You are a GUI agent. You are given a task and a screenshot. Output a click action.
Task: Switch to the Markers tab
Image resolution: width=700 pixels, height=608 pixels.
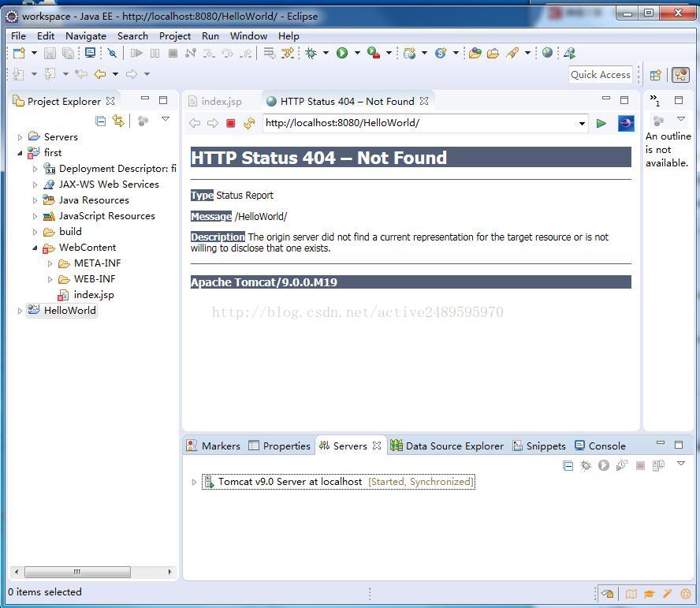[214, 446]
